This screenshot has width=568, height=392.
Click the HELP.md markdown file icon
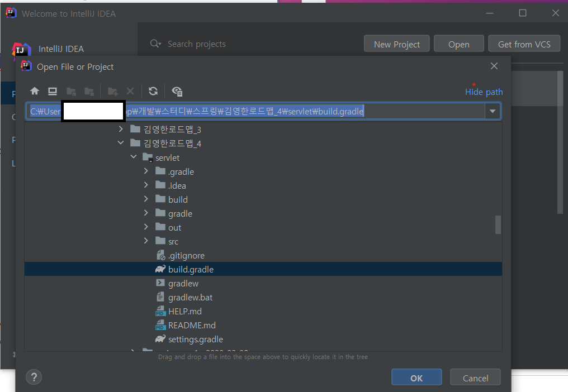coord(160,311)
